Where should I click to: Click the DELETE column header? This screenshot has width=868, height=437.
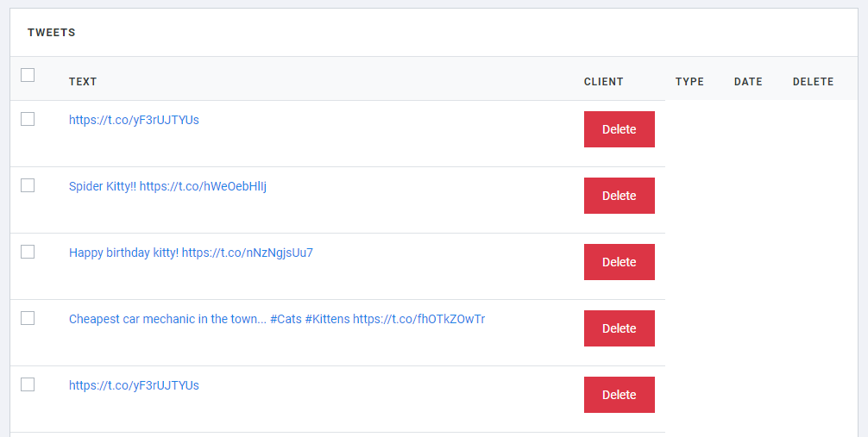pos(813,82)
